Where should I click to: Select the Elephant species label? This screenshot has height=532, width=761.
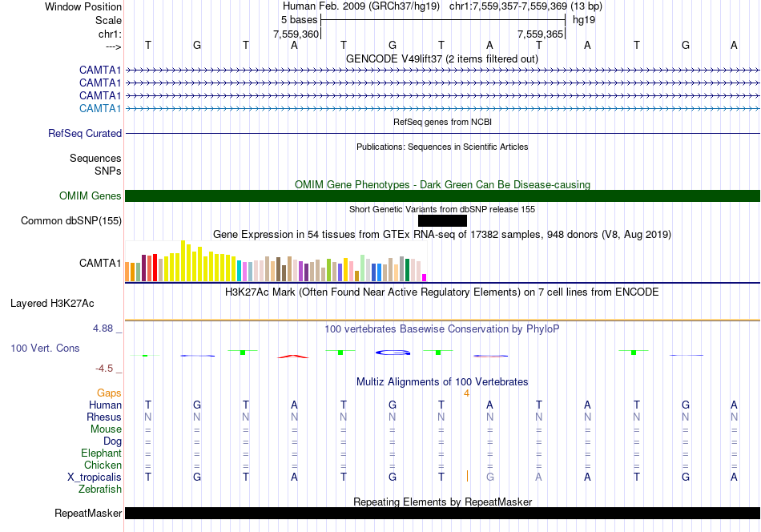pos(102,453)
